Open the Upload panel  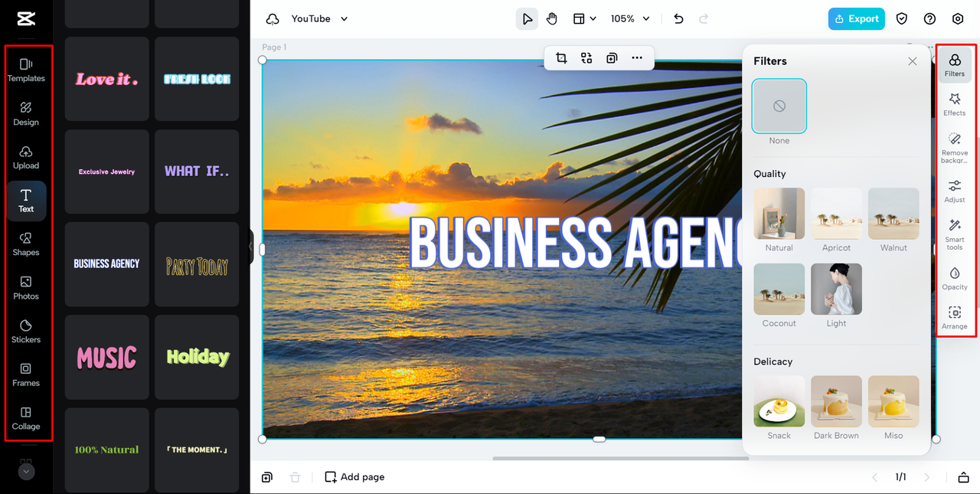tap(26, 158)
